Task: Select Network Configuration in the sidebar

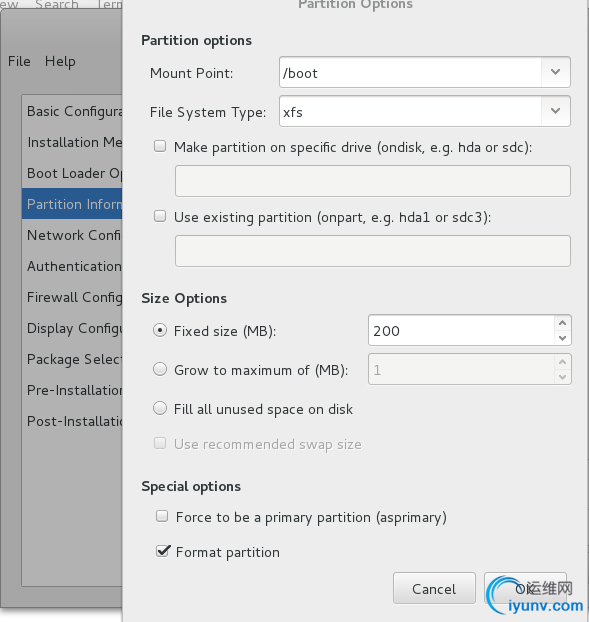Action: 72,235
